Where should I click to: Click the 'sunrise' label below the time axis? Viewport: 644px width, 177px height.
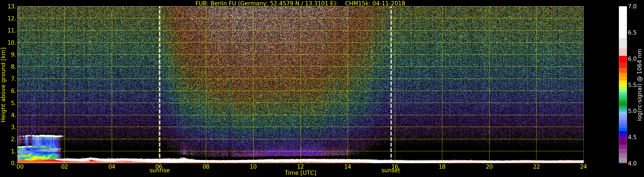(x=159, y=171)
